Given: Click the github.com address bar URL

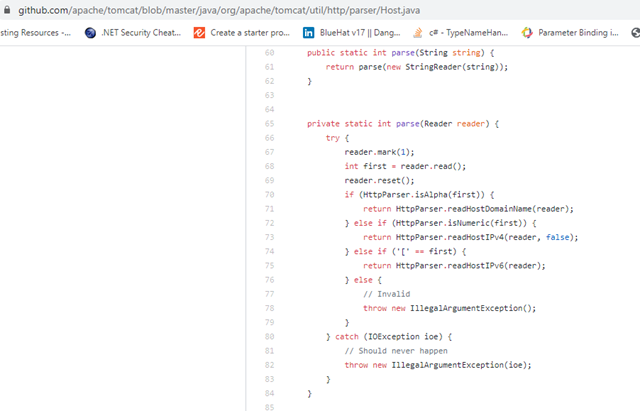Looking at the screenshot, I should 219,10.
